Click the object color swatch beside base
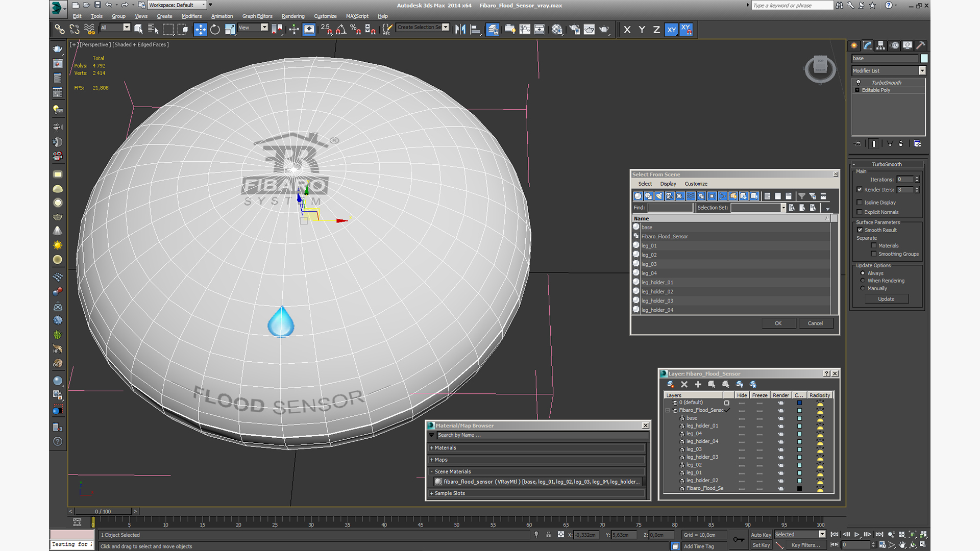This screenshot has height=551, width=980. coord(924,59)
